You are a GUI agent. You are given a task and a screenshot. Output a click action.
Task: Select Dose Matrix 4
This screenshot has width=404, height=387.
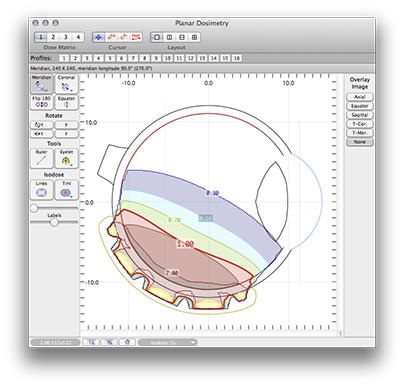[78, 37]
